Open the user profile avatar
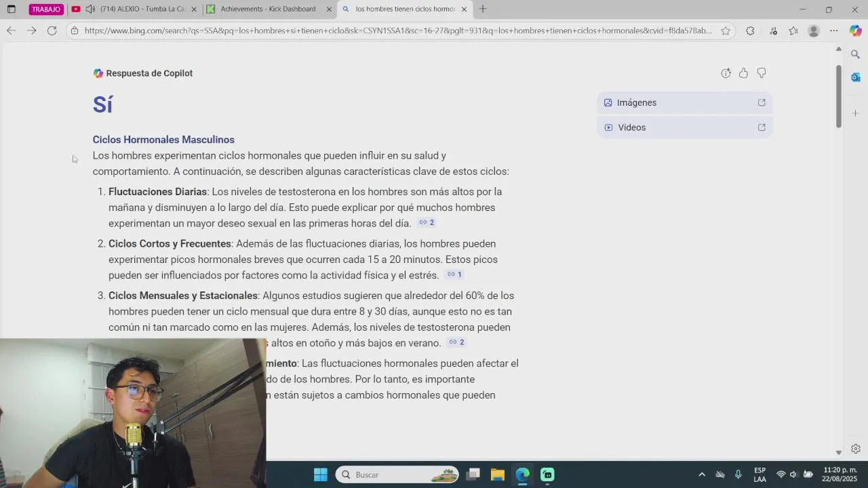This screenshot has width=868, height=488. tap(814, 30)
